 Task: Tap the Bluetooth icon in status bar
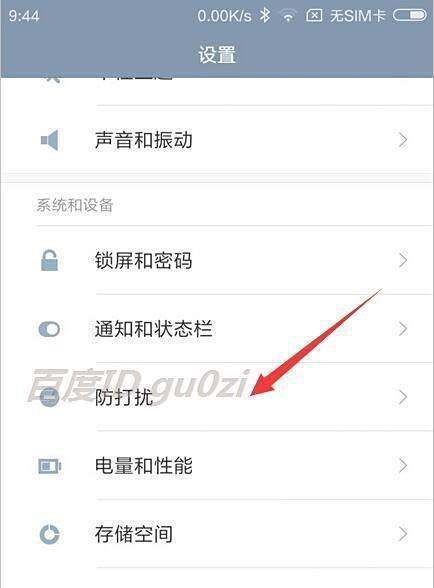[x=265, y=16]
